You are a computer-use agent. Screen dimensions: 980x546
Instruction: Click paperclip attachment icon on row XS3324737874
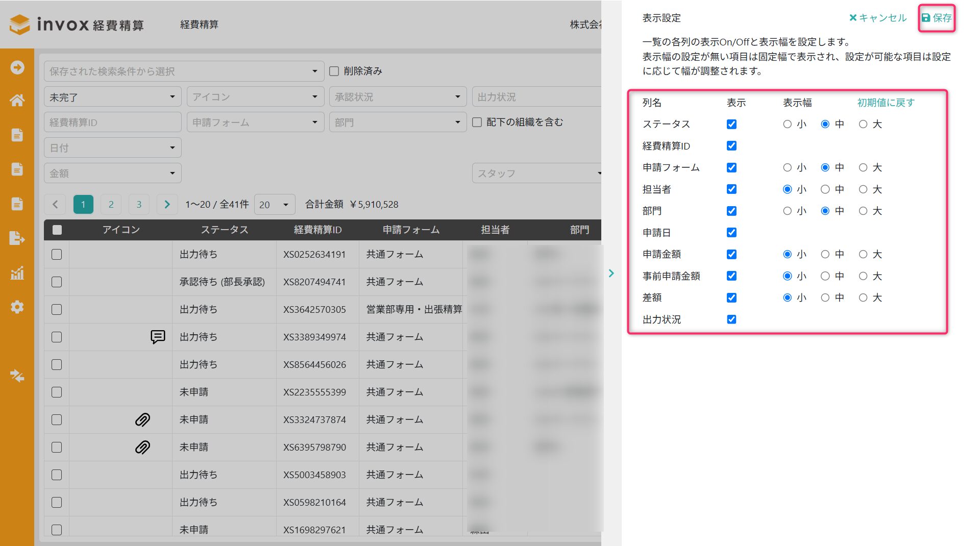tap(142, 419)
